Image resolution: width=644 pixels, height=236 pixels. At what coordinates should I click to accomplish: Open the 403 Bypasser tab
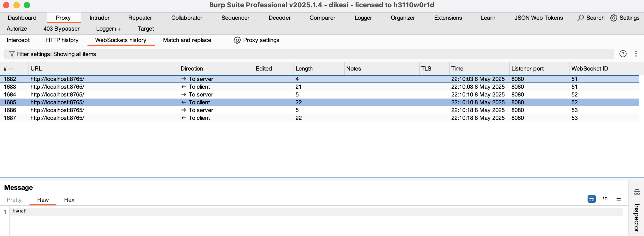pos(61,29)
